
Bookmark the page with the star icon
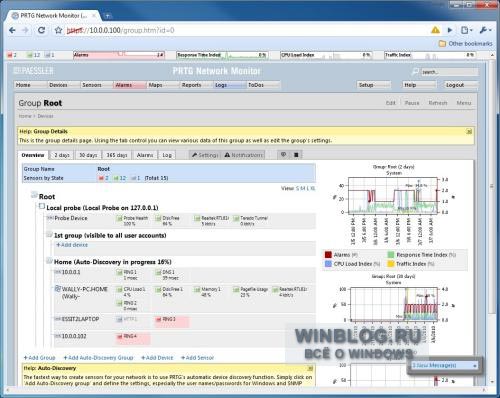tap(58, 30)
